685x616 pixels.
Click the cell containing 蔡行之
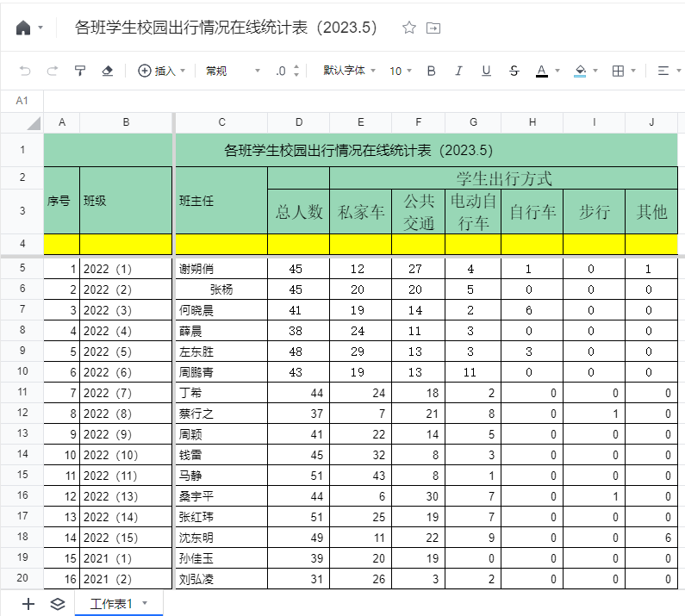point(221,414)
